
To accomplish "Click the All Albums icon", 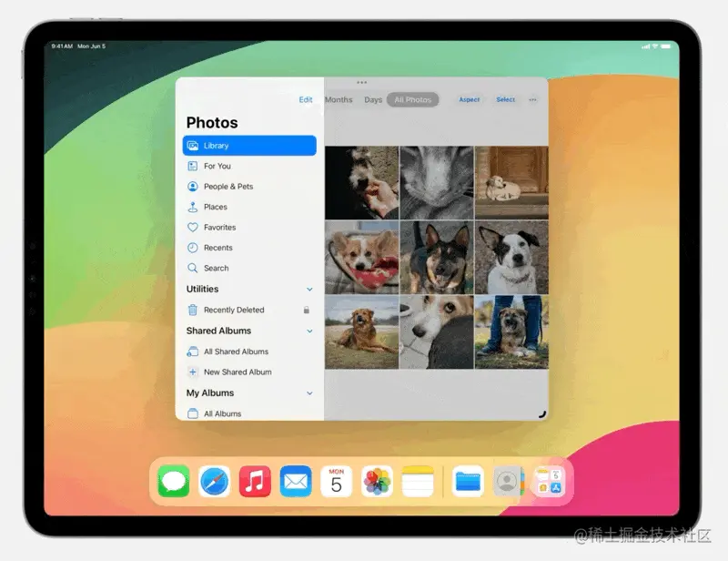I will click(192, 413).
